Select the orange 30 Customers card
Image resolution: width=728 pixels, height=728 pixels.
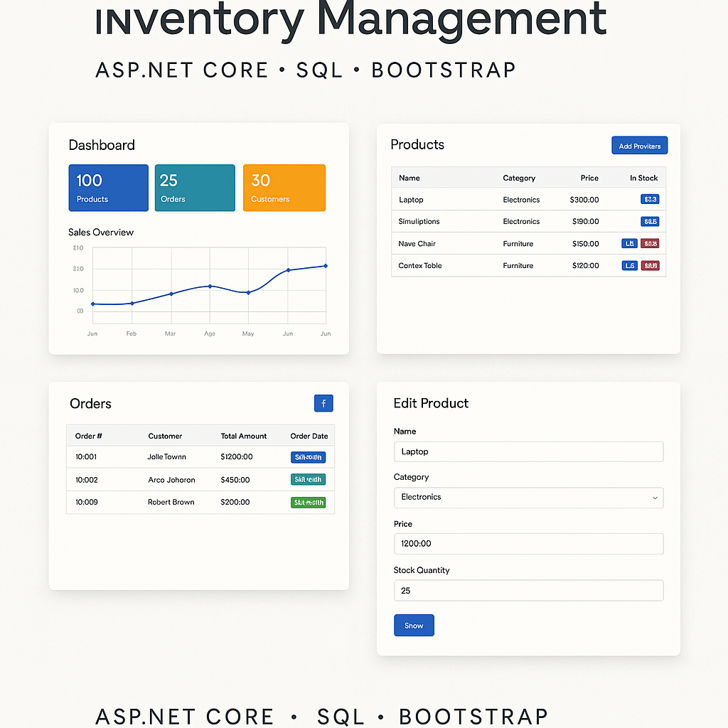pos(284,188)
